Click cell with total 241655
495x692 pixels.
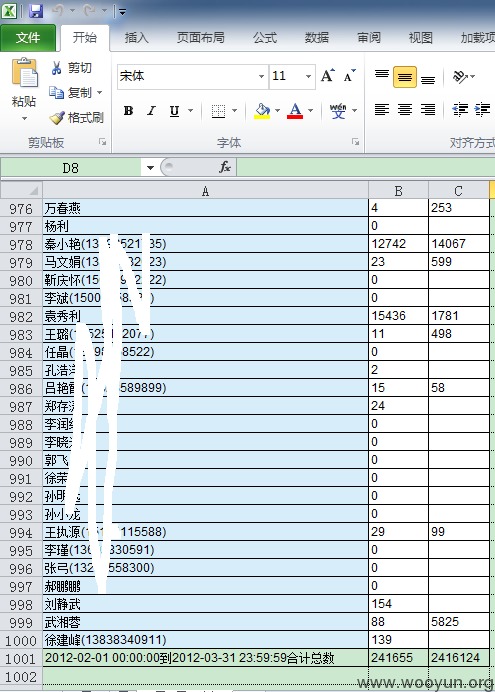(398, 658)
